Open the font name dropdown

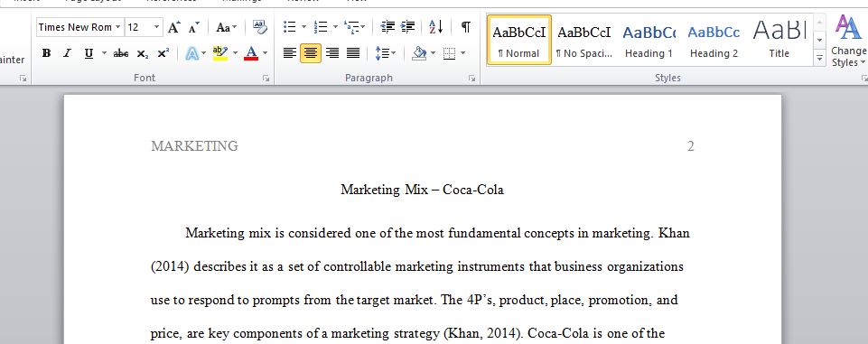(x=118, y=27)
